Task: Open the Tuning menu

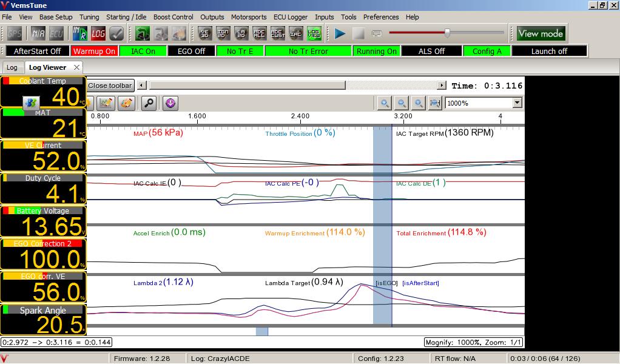Action: point(89,17)
